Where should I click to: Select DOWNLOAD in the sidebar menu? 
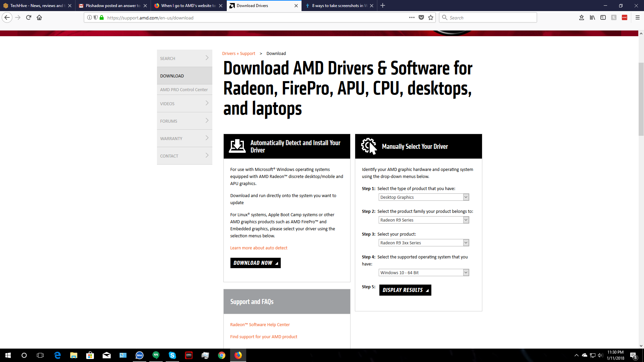point(184,76)
